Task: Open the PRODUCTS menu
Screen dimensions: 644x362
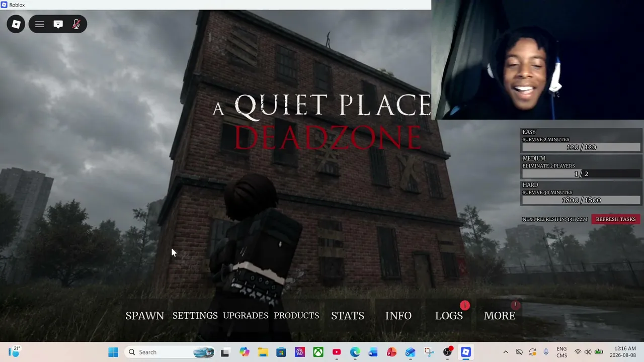Action: (x=296, y=316)
